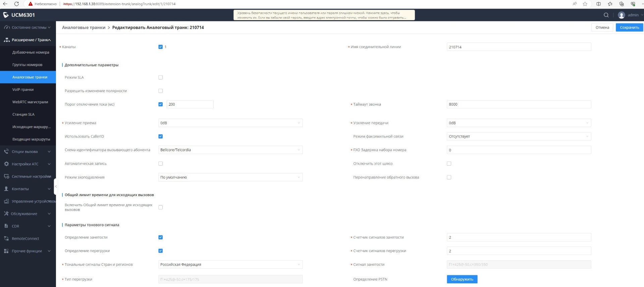
Task: Click the Имя соединительной линии field
Action: click(519, 47)
